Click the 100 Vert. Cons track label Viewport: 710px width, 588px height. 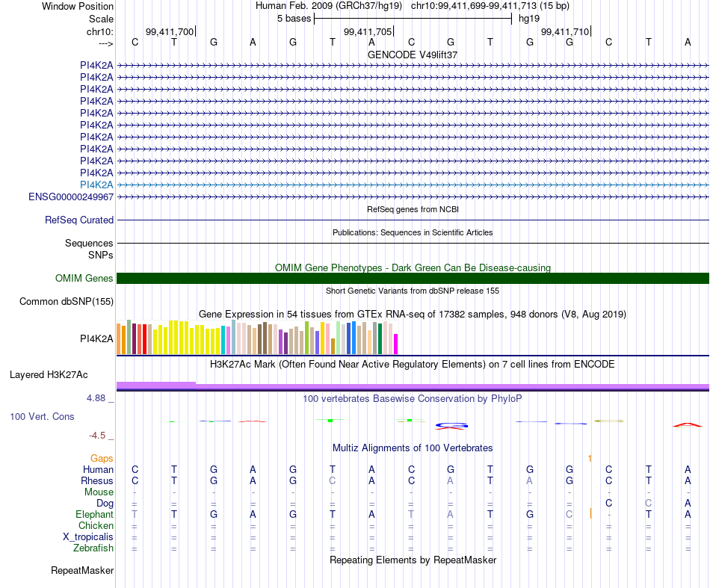42,416
